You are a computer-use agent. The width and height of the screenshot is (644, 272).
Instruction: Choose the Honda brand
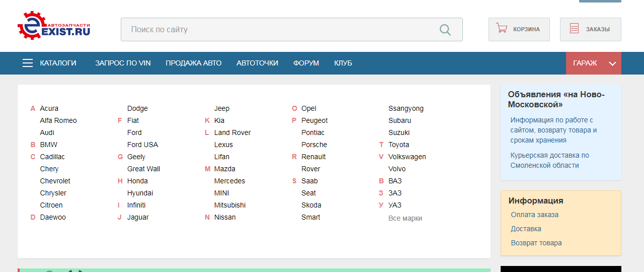click(137, 181)
